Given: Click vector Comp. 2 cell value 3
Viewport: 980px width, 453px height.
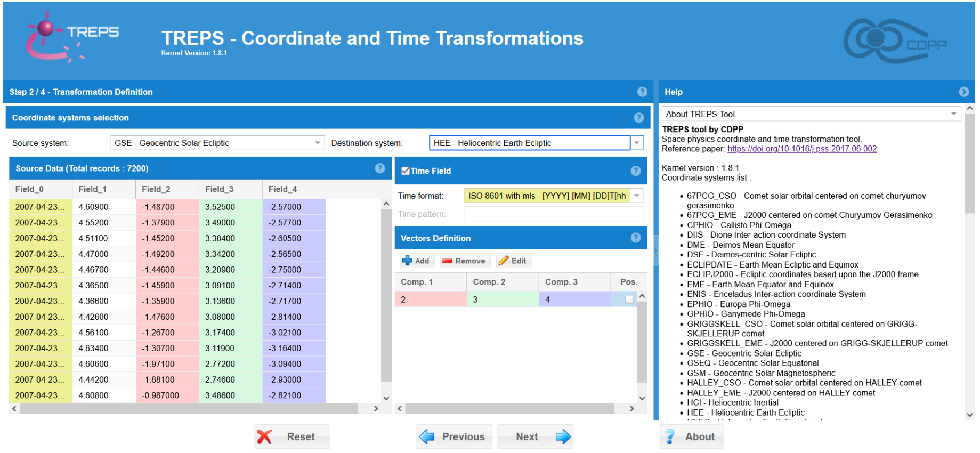Looking at the screenshot, I should click(x=503, y=300).
